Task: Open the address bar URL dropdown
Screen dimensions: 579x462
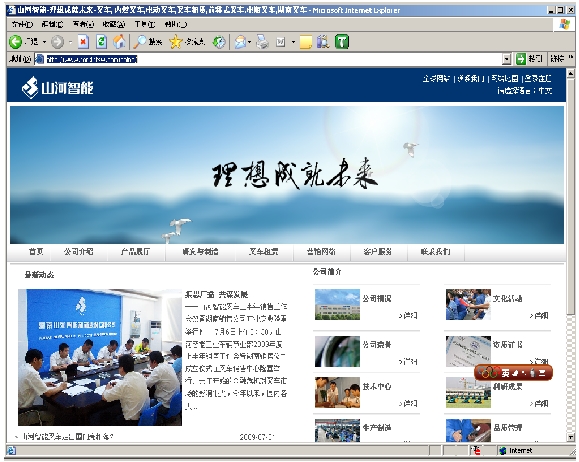Action: tap(507, 58)
